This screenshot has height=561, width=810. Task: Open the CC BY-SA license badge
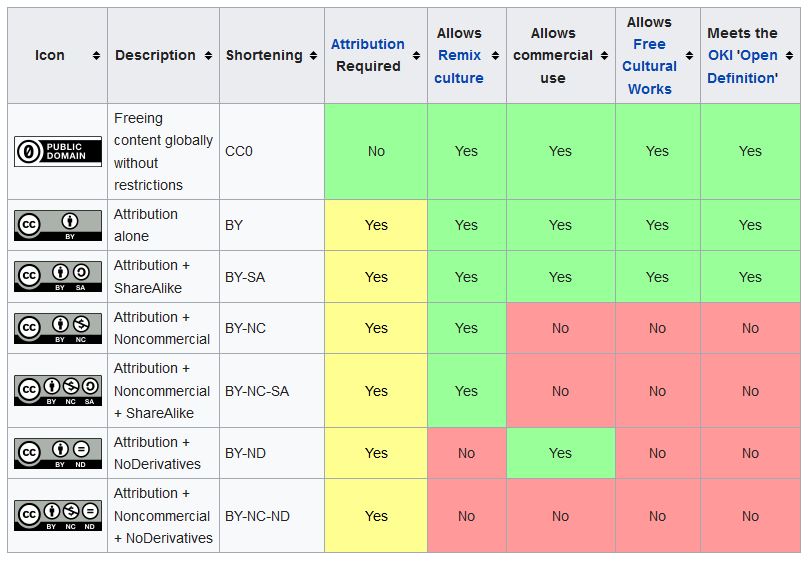pyautogui.click(x=58, y=277)
